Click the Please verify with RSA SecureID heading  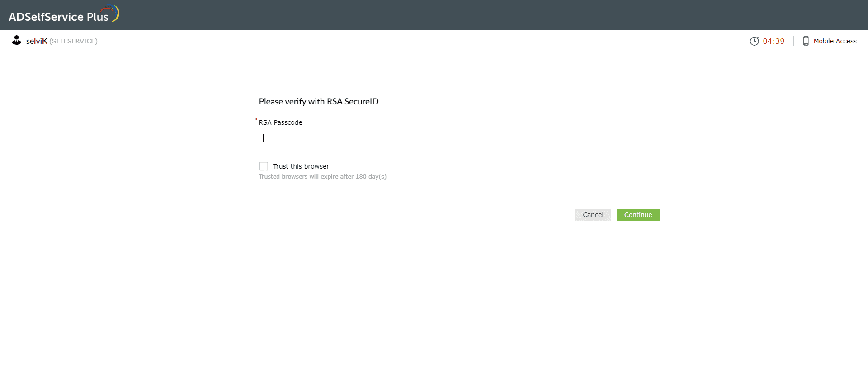click(x=319, y=102)
